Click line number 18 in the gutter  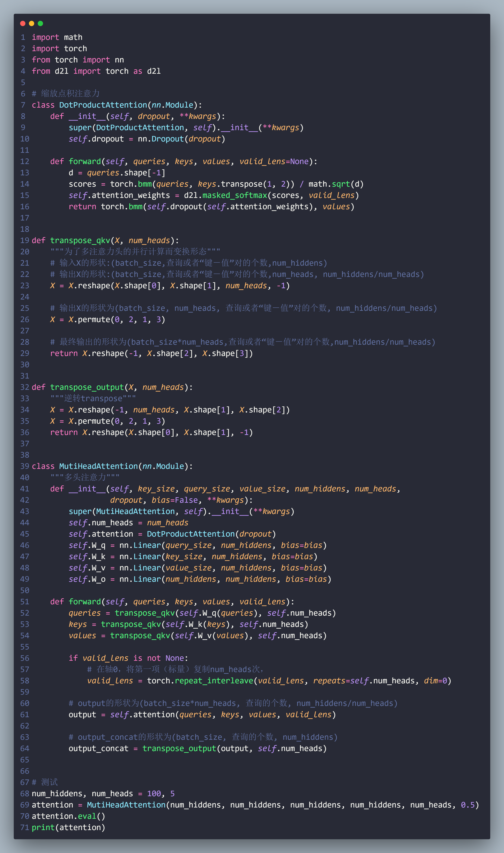pos(25,229)
